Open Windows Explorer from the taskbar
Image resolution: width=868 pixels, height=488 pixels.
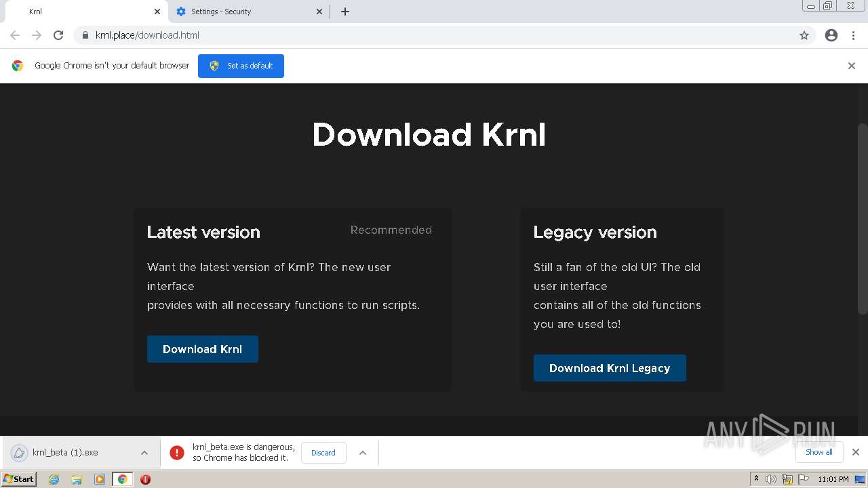pyautogui.click(x=77, y=479)
